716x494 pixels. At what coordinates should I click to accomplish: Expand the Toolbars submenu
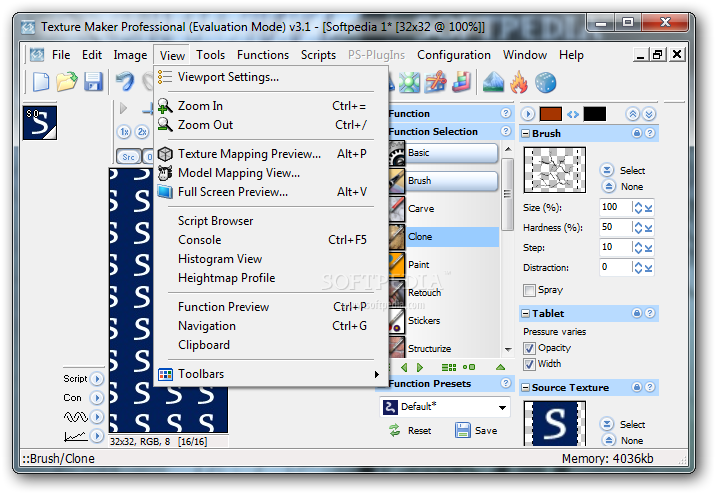[x=271, y=374]
